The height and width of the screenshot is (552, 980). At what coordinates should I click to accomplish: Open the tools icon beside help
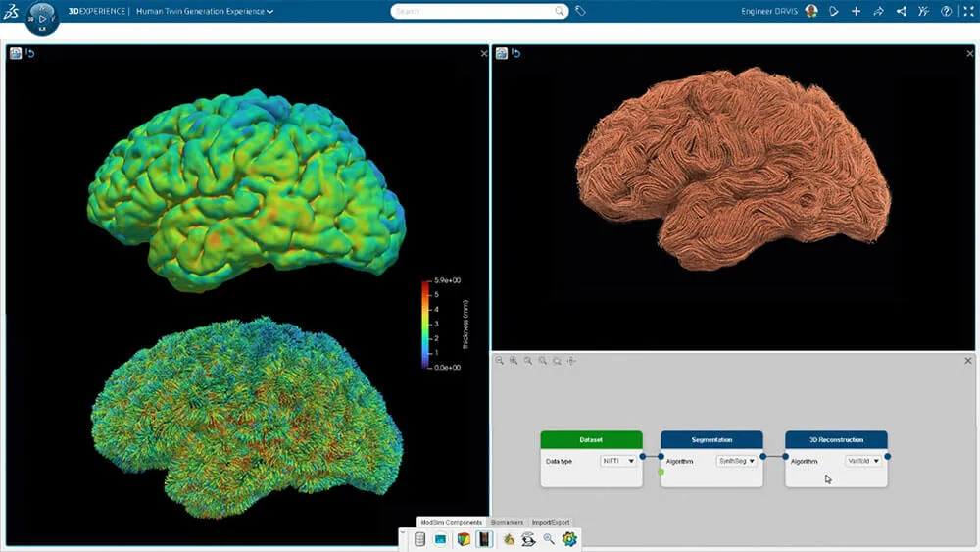pos(924,11)
